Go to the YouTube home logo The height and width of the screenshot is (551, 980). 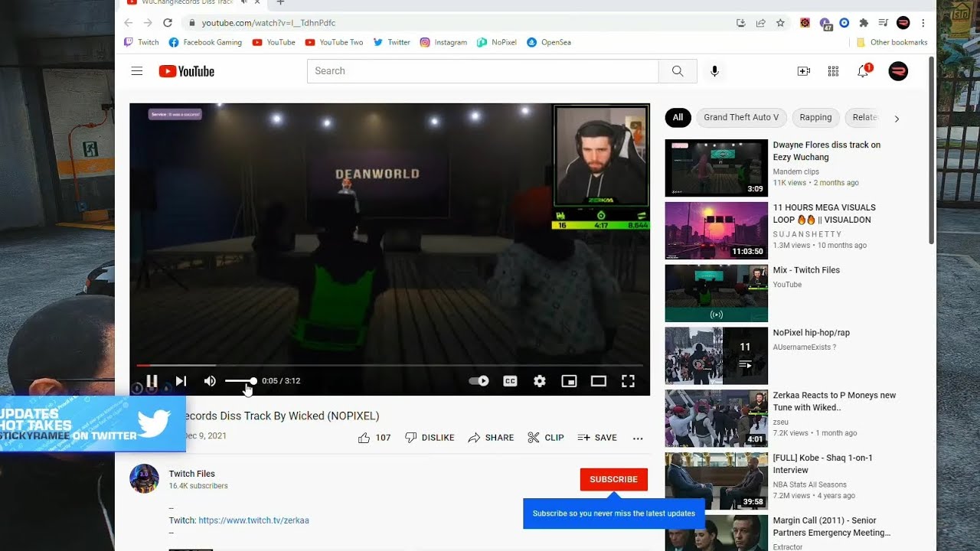(x=186, y=71)
